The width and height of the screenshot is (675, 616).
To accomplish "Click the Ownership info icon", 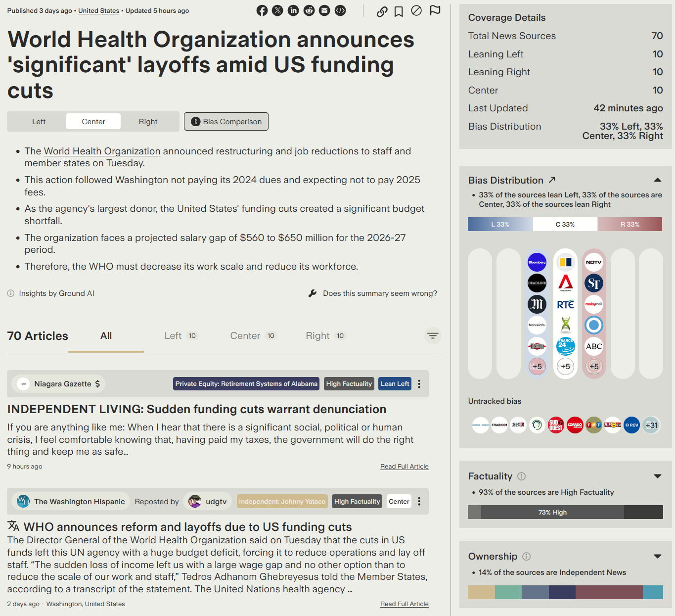I will 527,556.
